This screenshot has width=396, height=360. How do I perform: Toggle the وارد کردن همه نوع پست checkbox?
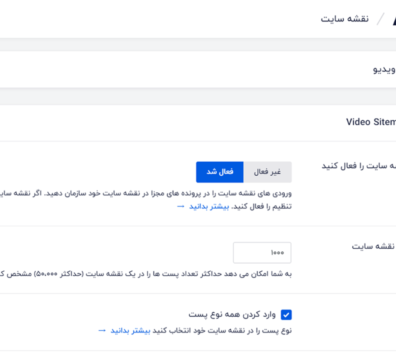click(286, 315)
